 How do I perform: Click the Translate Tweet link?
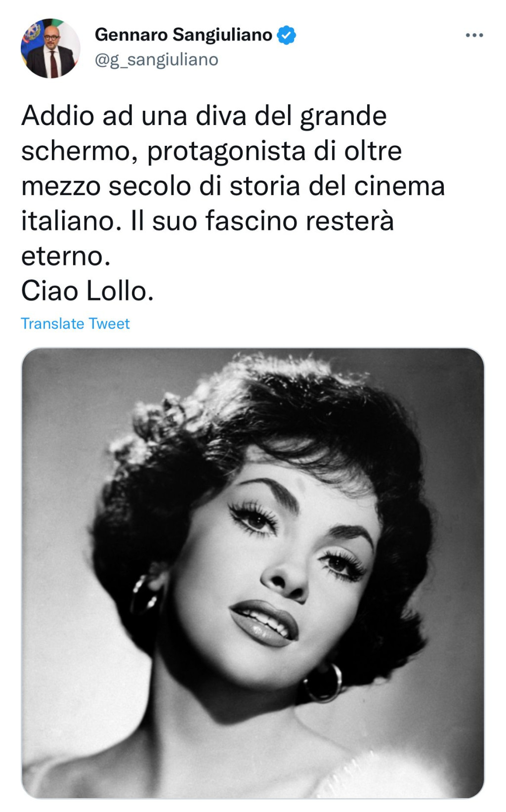pyautogui.click(x=75, y=324)
